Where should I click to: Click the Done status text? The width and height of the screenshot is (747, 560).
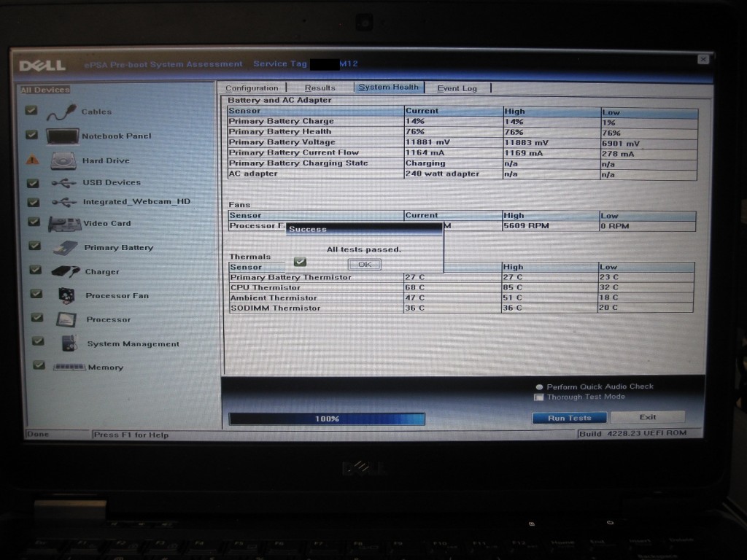[x=38, y=435]
